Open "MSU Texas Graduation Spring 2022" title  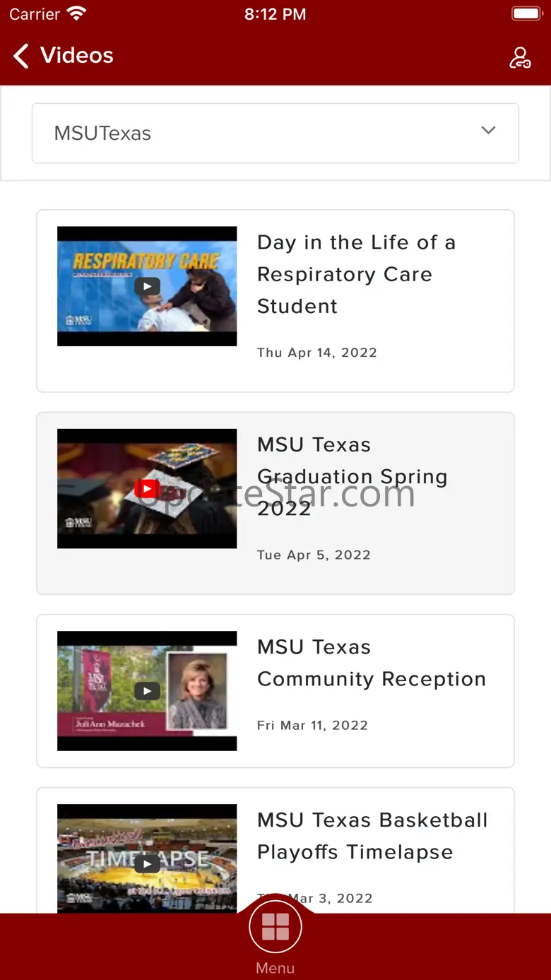[352, 476]
